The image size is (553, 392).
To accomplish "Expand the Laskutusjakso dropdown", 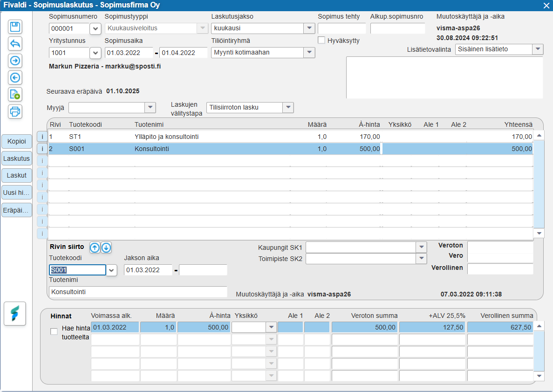I will point(309,28).
